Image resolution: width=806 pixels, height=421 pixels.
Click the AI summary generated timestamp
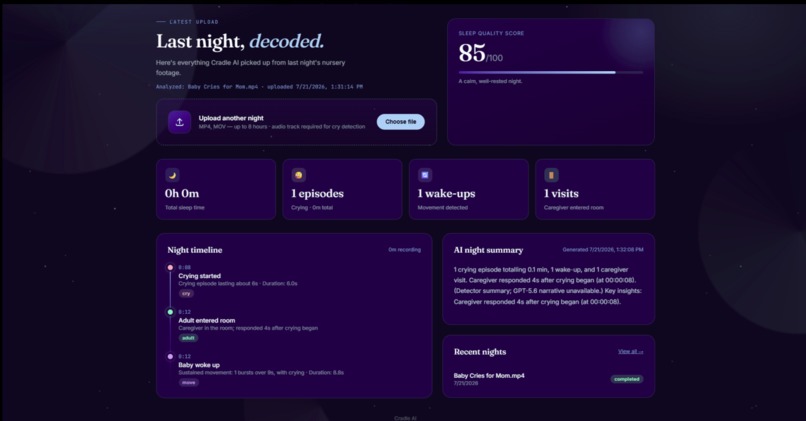pyautogui.click(x=602, y=250)
